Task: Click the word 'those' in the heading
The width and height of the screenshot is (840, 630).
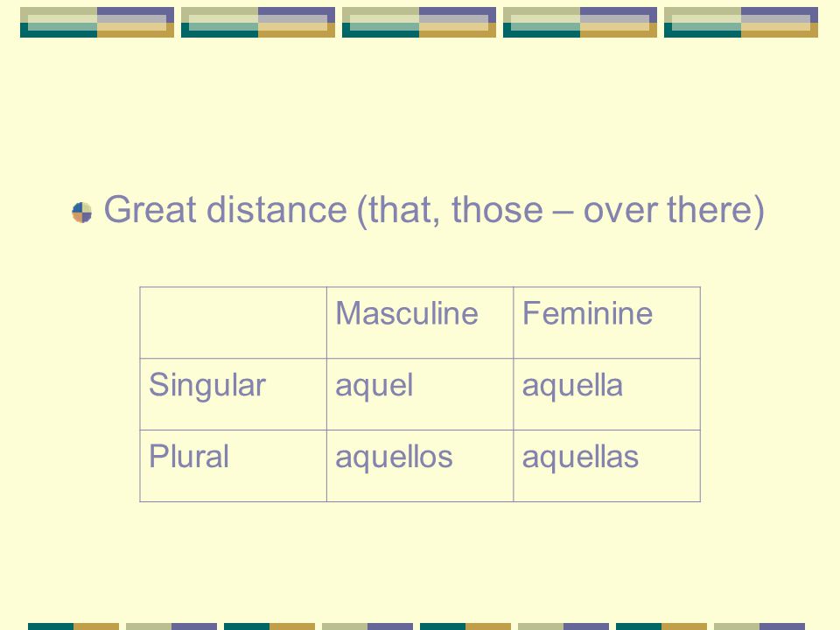Action: [x=497, y=209]
